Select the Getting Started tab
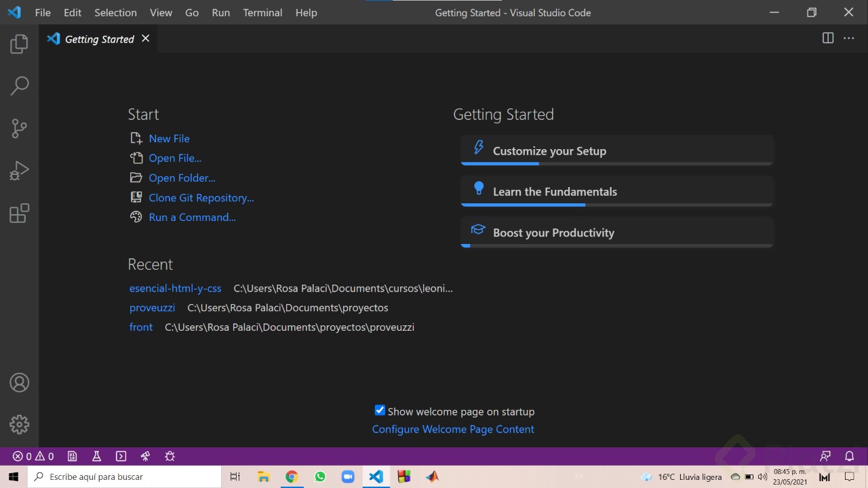 pos(98,39)
